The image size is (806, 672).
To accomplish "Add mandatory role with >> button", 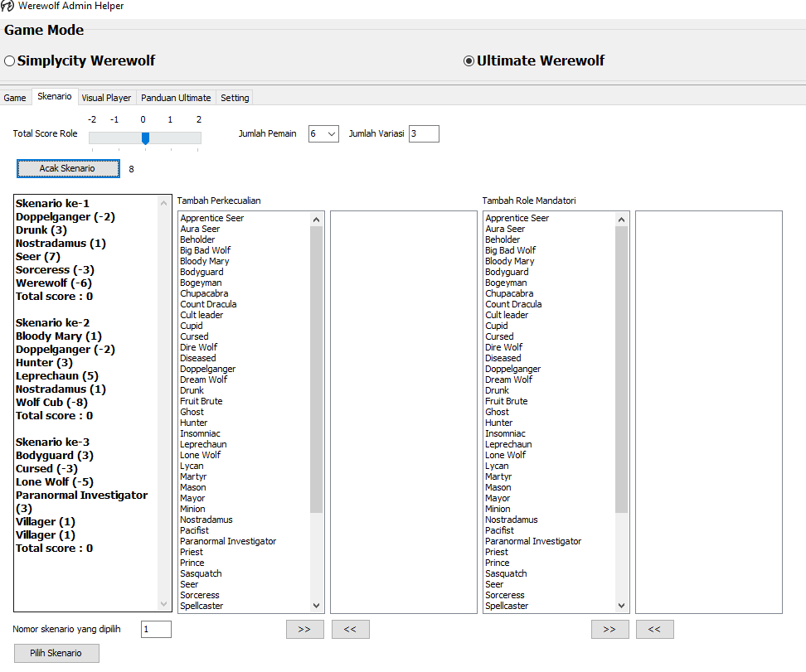I will click(609, 630).
